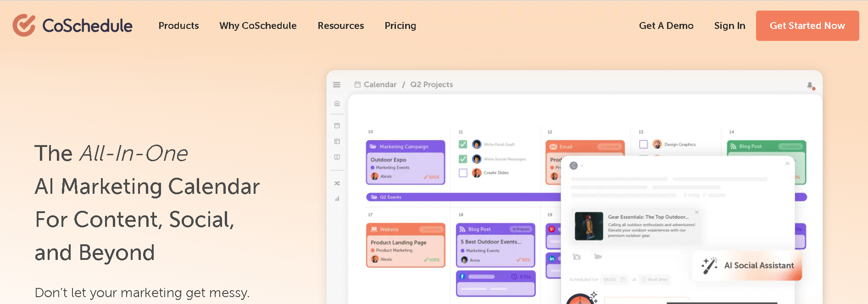The width and height of the screenshot is (868, 304).
Task: Click the Get A Demo link
Action: (x=666, y=26)
